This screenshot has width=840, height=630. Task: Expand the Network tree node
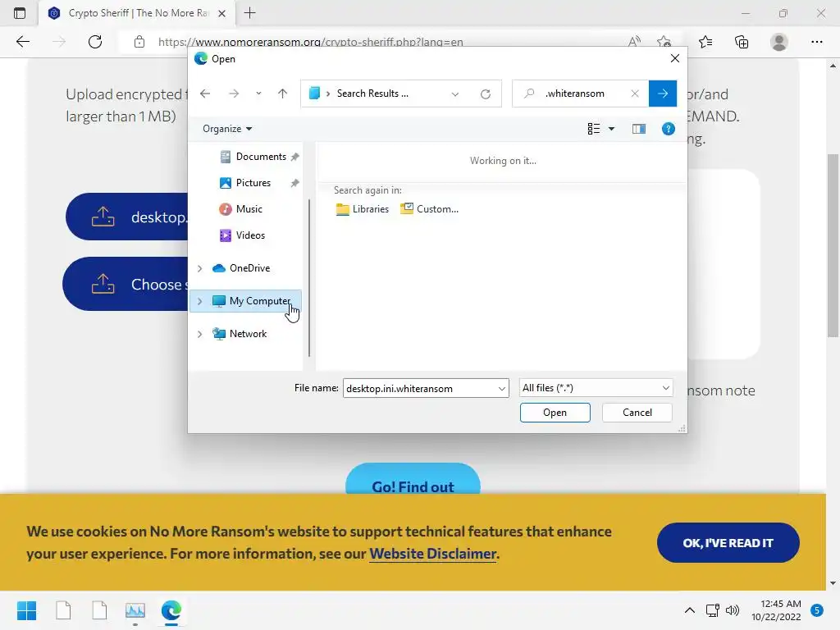[x=200, y=335]
